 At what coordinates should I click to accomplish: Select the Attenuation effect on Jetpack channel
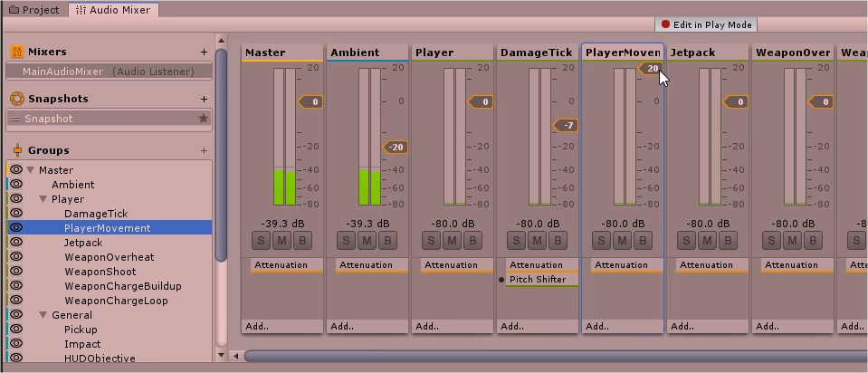click(712, 265)
